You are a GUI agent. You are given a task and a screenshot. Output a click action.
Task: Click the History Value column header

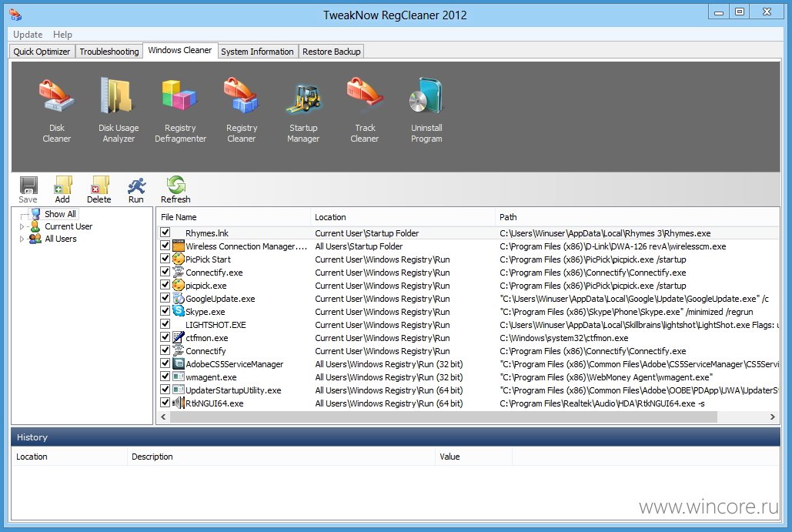tap(474, 457)
